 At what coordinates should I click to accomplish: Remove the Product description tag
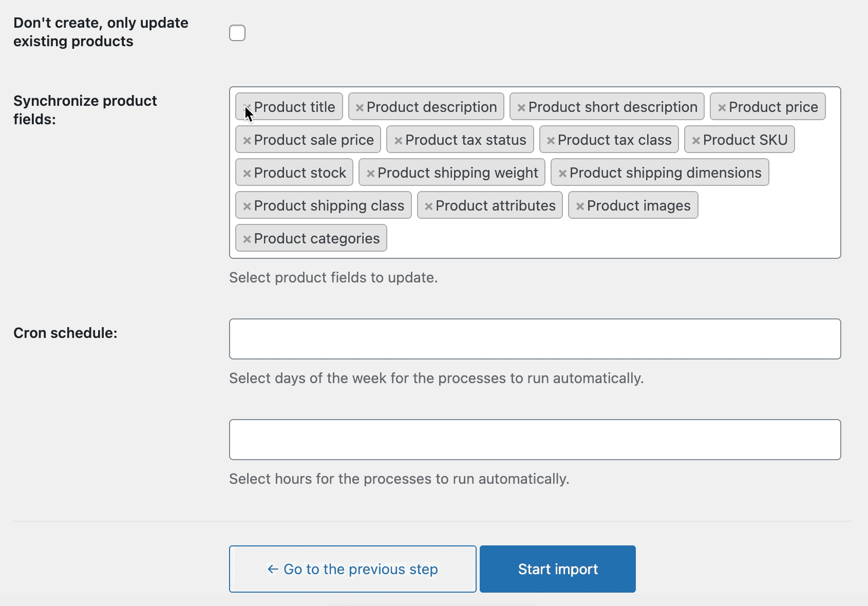360,108
